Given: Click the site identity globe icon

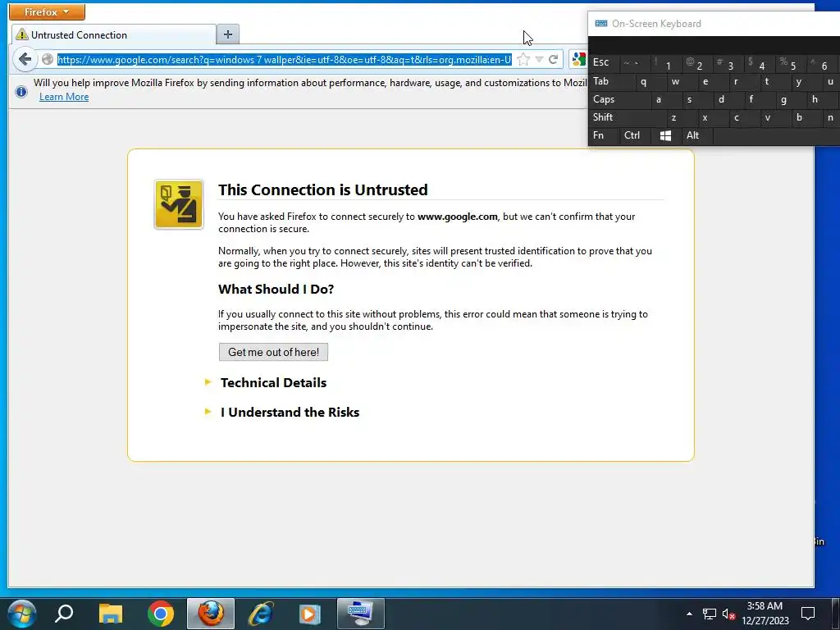Looking at the screenshot, I should 48,59.
